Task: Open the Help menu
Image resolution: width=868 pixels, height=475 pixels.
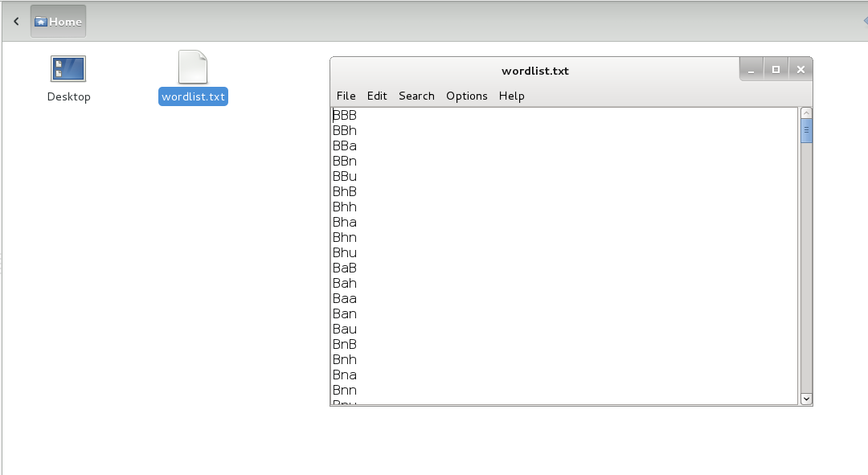Action: [x=512, y=96]
